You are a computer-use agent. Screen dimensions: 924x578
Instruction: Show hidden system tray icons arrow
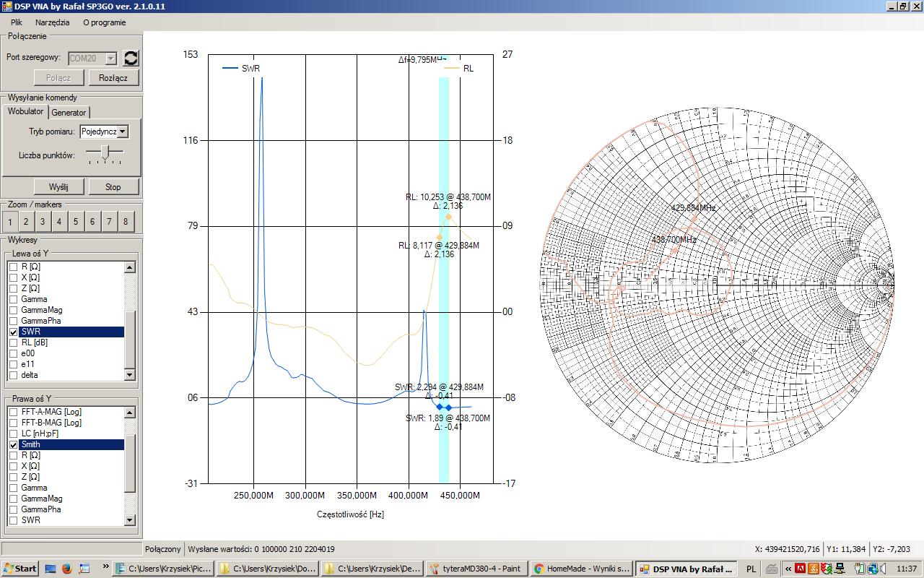(x=789, y=569)
